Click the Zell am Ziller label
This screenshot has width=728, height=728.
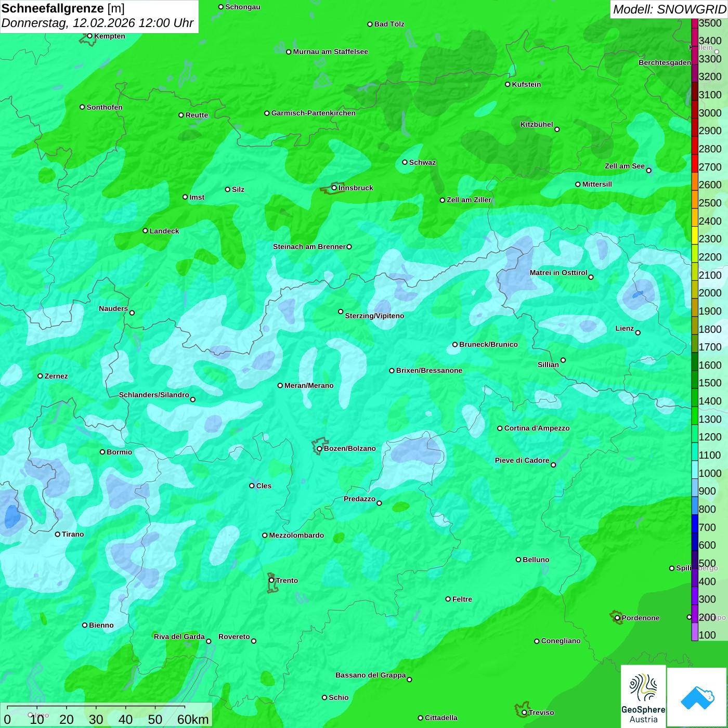click(x=469, y=200)
